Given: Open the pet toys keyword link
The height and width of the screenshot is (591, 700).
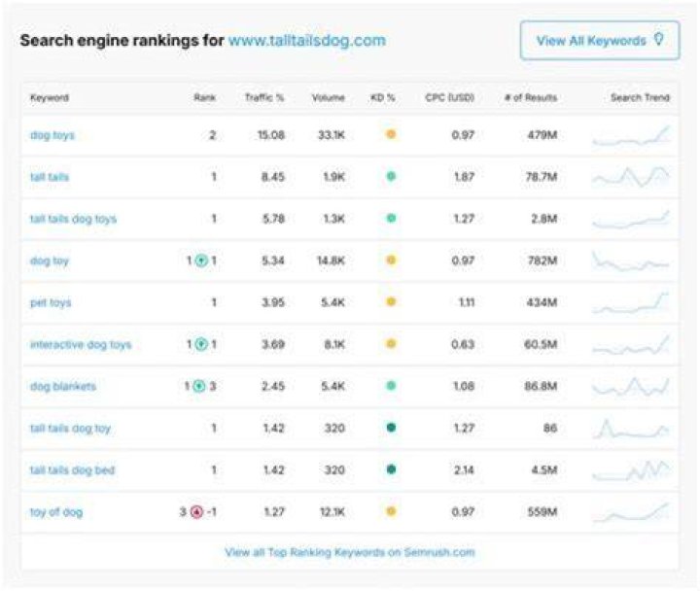Looking at the screenshot, I should point(51,302).
